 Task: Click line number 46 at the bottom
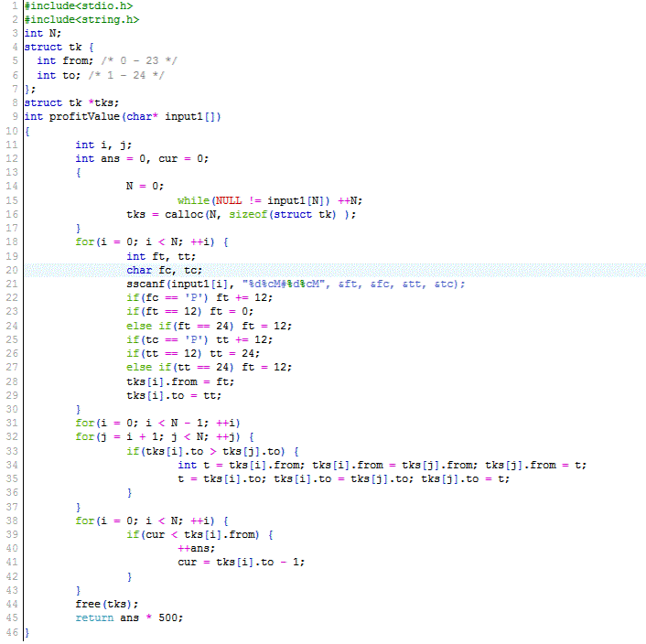tap(12, 632)
